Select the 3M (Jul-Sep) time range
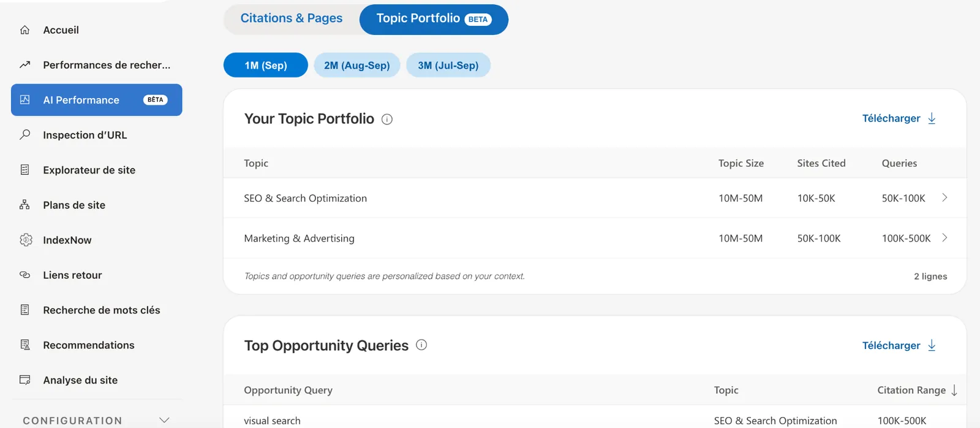The image size is (980, 428). click(x=448, y=65)
